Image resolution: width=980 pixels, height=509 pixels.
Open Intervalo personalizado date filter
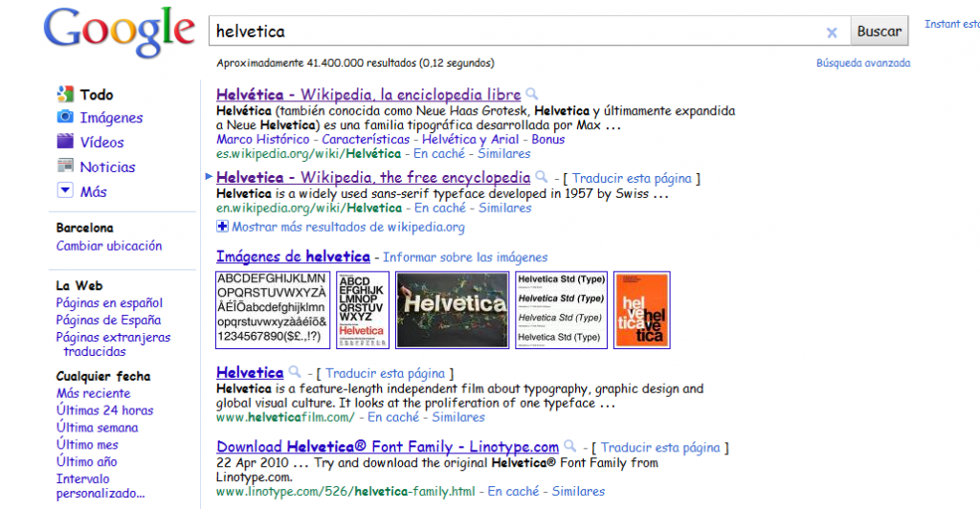click(x=100, y=486)
